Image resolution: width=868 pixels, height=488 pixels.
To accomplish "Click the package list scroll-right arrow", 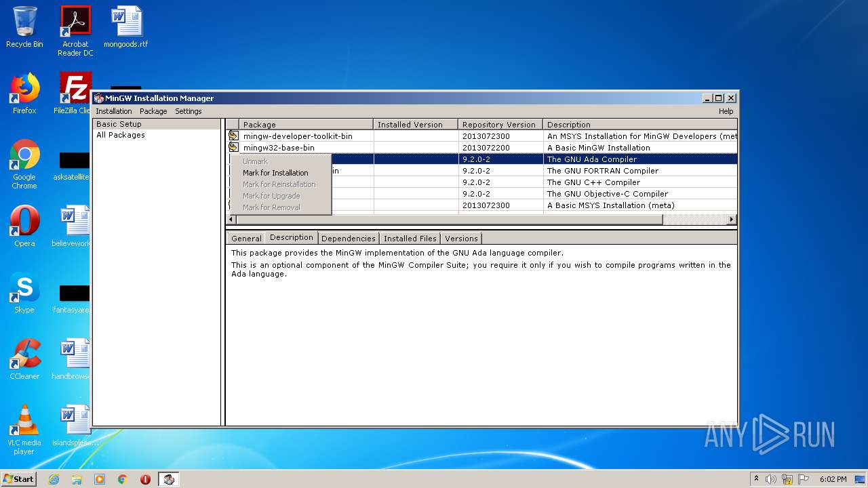I will 731,220.
